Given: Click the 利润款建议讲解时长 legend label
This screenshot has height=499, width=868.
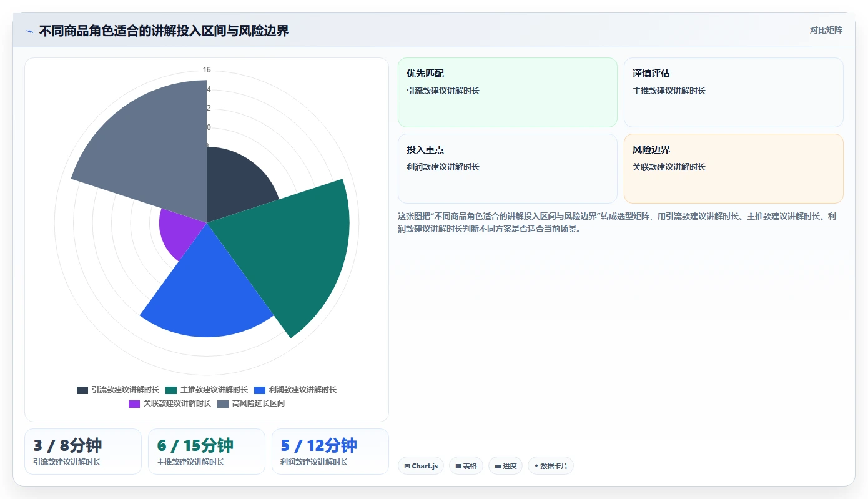Looking at the screenshot, I should click(303, 390).
